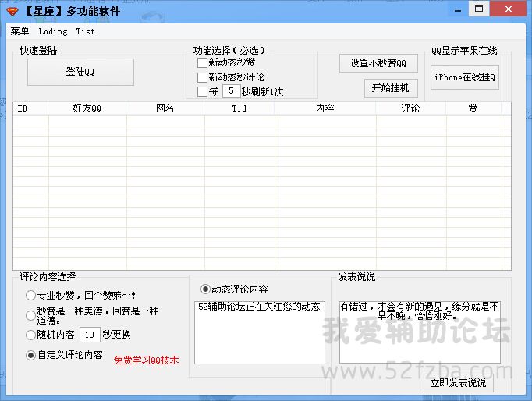The image size is (532, 401).
Task: Click the refresh seconds field showing 5
Action: pyautogui.click(x=232, y=91)
